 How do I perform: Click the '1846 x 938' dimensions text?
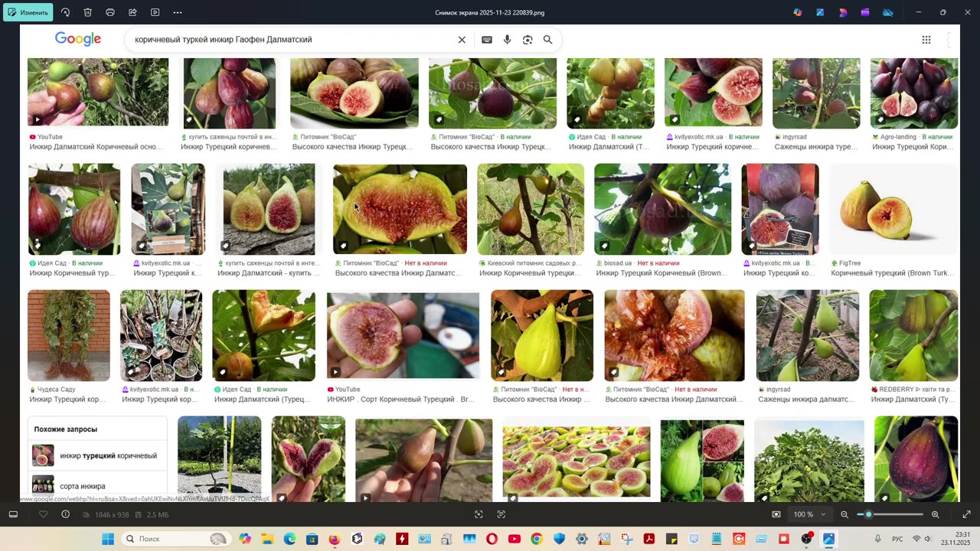click(x=110, y=514)
